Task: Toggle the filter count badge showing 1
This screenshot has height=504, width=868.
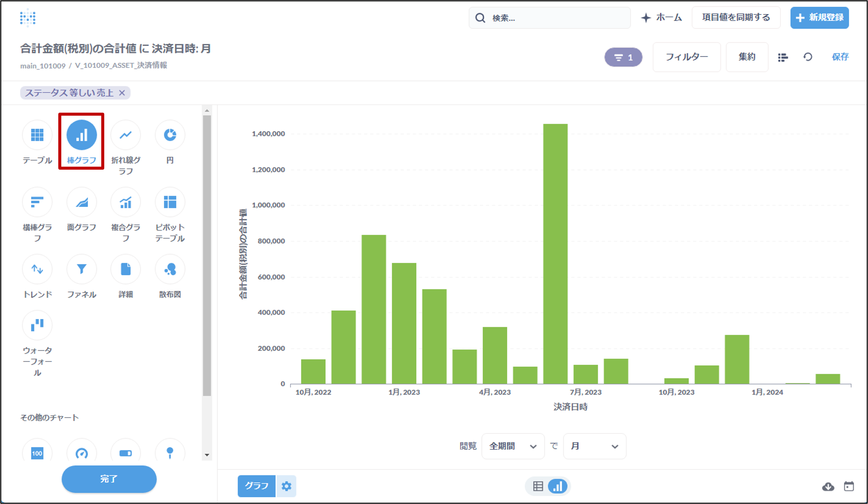Action: [x=623, y=57]
